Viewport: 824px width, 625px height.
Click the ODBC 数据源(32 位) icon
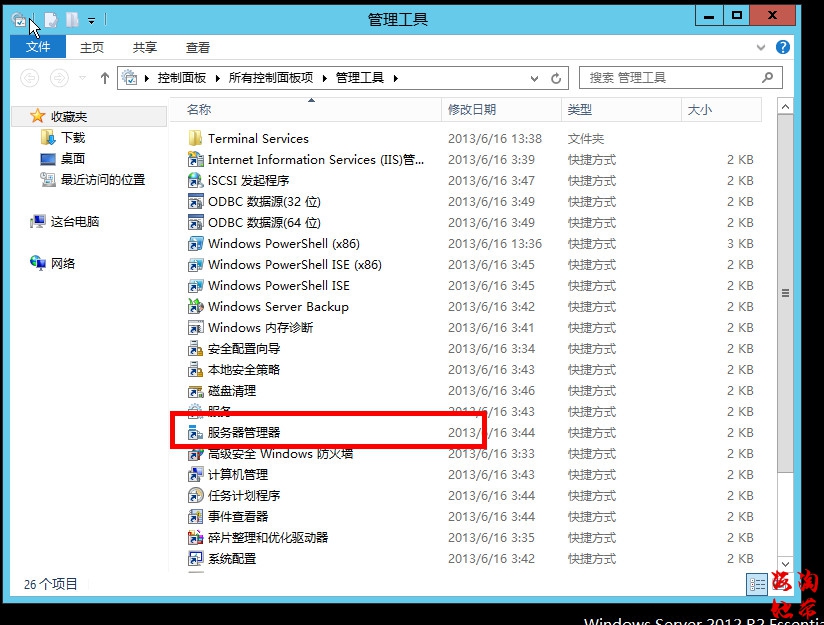pyautogui.click(x=195, y=201)
